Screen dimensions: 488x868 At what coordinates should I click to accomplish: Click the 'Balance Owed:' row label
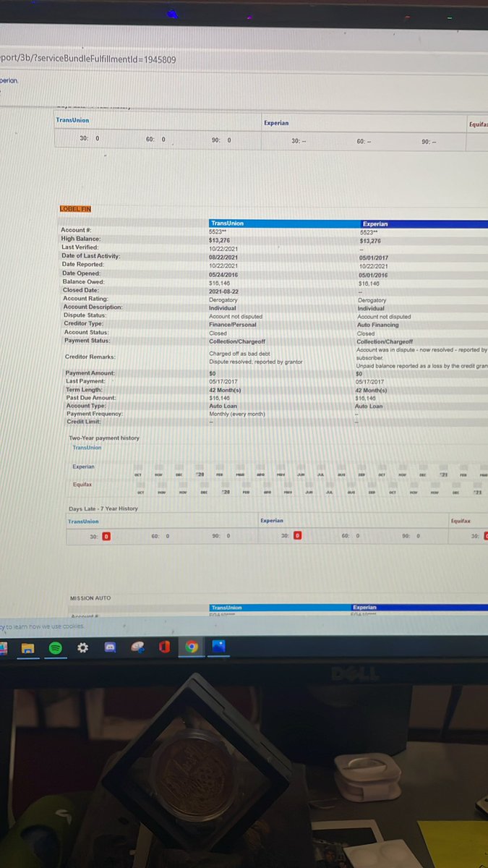(x=82, y=281)
